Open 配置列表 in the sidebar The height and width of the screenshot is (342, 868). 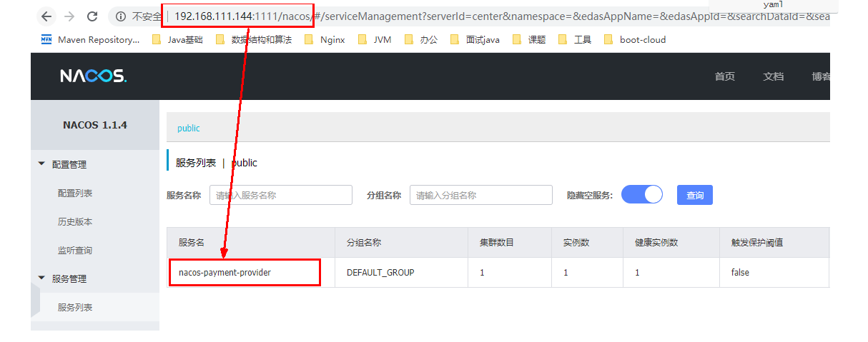coord(75,193)
